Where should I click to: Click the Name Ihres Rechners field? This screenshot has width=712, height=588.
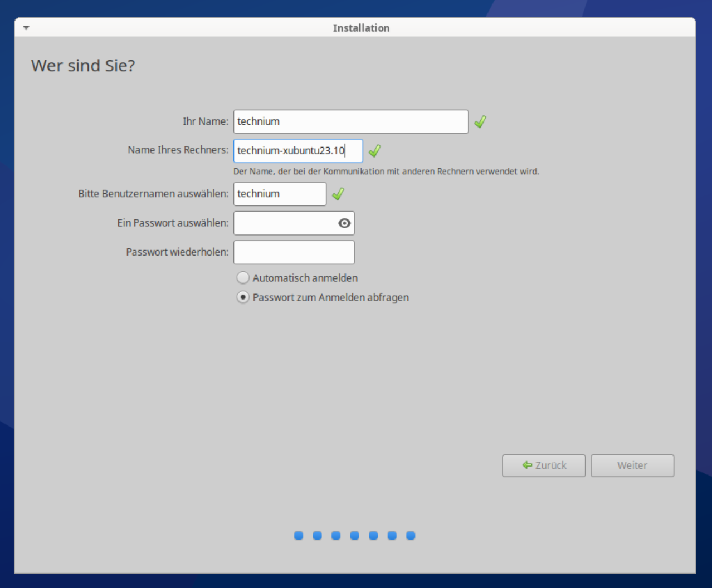[x=298, y=151]
